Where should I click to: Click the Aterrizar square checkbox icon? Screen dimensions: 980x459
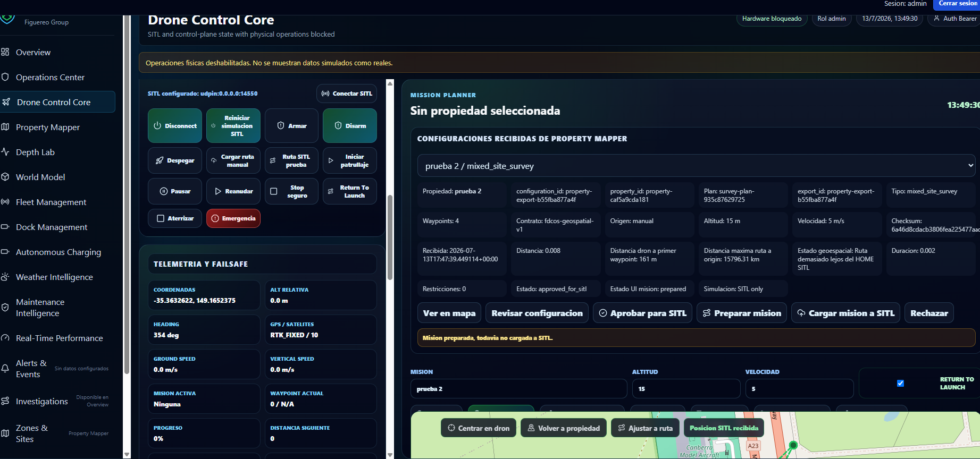161,218
